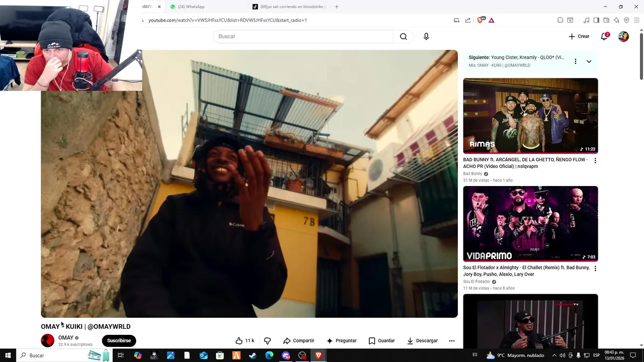The width and height of the screenshot is (644, 362).
Task: Click the Compartir button
Action: point(298,340)
